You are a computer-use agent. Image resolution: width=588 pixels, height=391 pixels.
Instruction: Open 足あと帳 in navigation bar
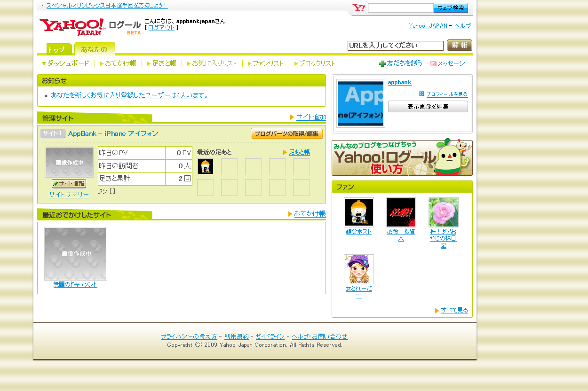pyautogui.click(x=165, y=63)
